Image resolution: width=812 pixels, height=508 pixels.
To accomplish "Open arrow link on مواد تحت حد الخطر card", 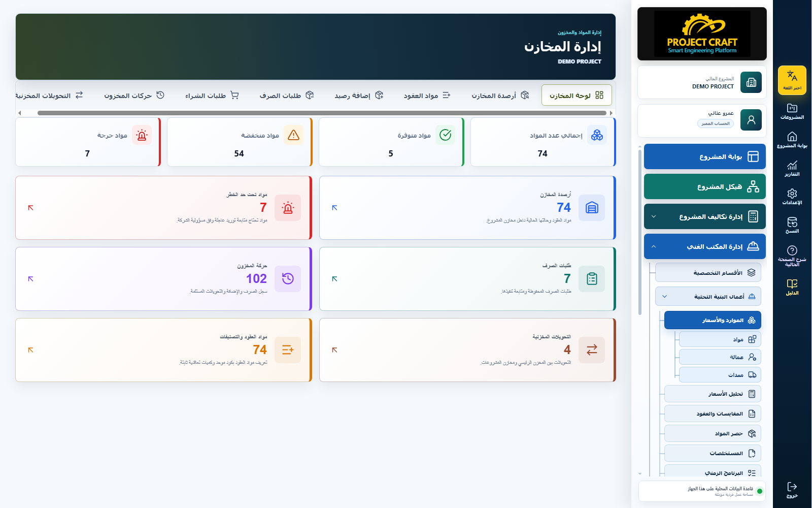I will tap(30, 208).
